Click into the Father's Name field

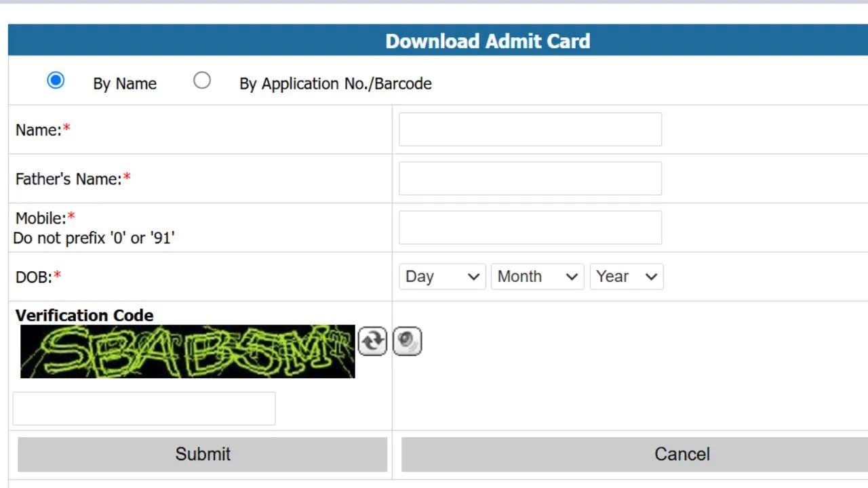[x=530, y=179]
